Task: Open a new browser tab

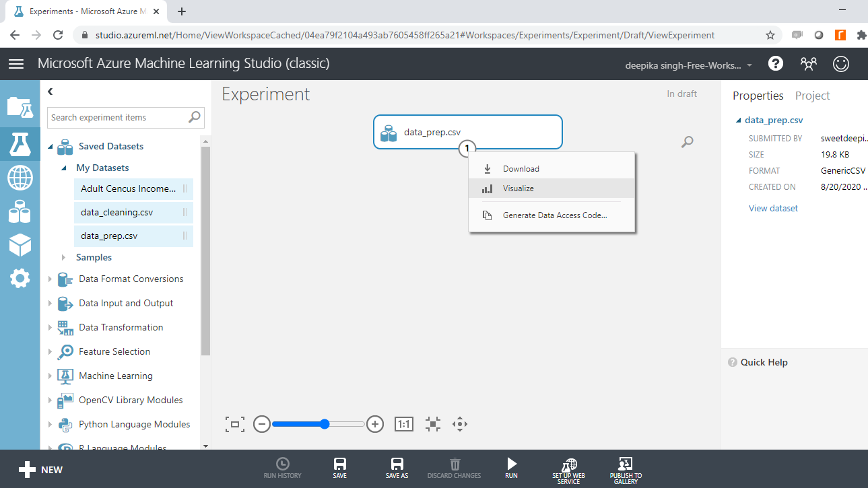Action: [x=182, y=11]
